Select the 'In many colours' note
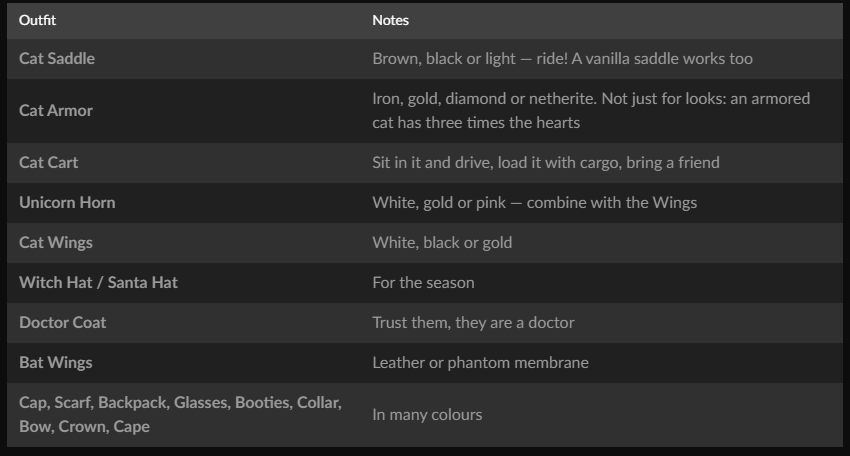Viewport: 850px width, 456px height. [427, 415]
